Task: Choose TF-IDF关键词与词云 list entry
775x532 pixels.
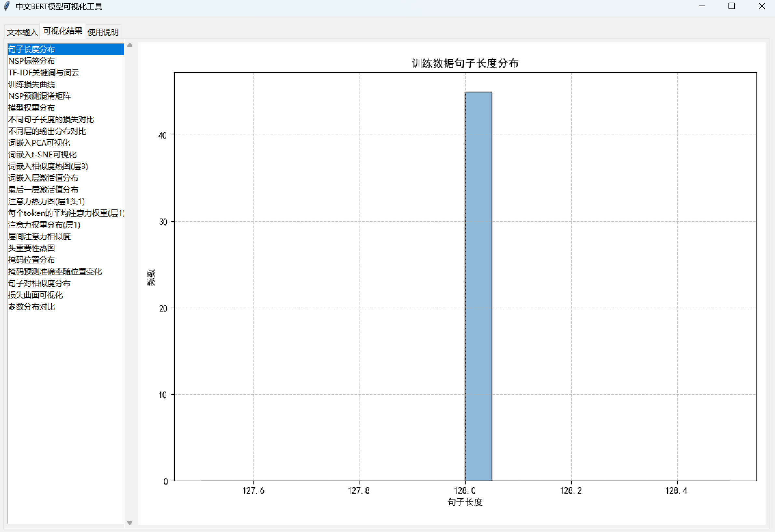Action: pos(44,73)
